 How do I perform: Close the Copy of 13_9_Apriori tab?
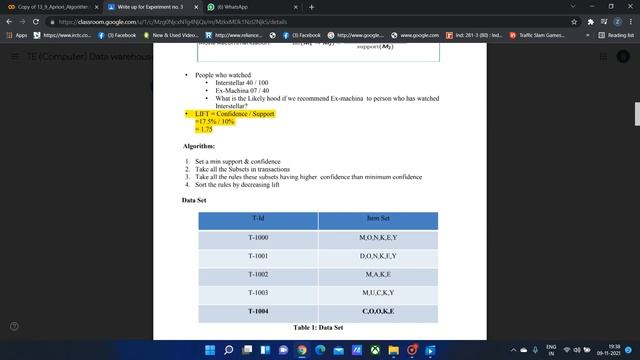pyautogui.click(x=97, y=7)
